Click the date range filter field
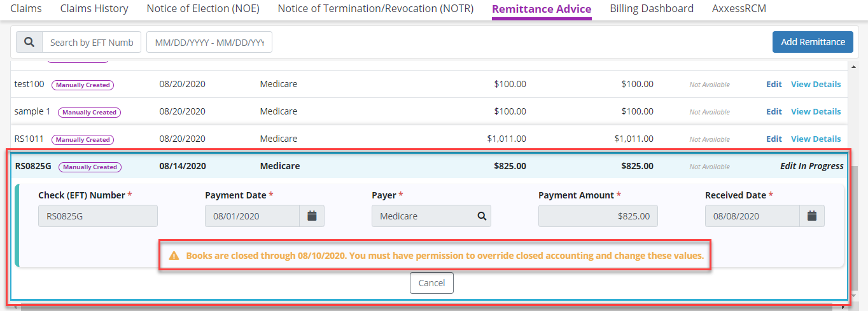 click(209, 42)
